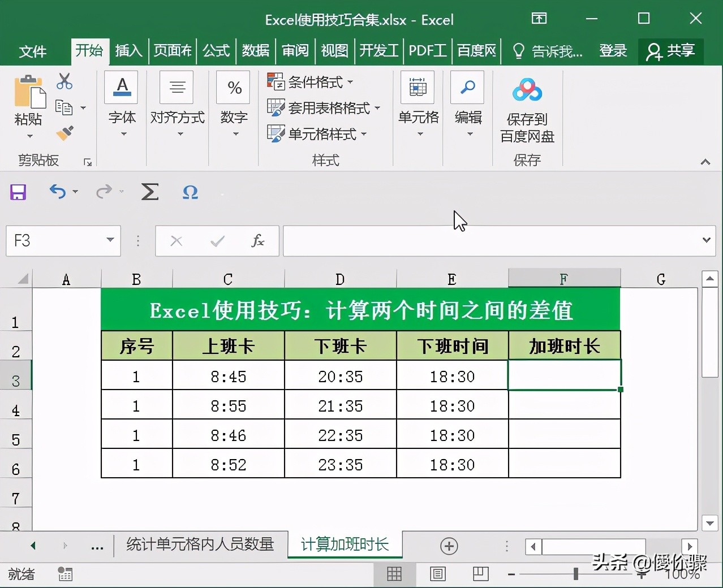The image size is (723, 588).
Task: Switch to the 插入 Insert tab
Action: coord(128,51)
